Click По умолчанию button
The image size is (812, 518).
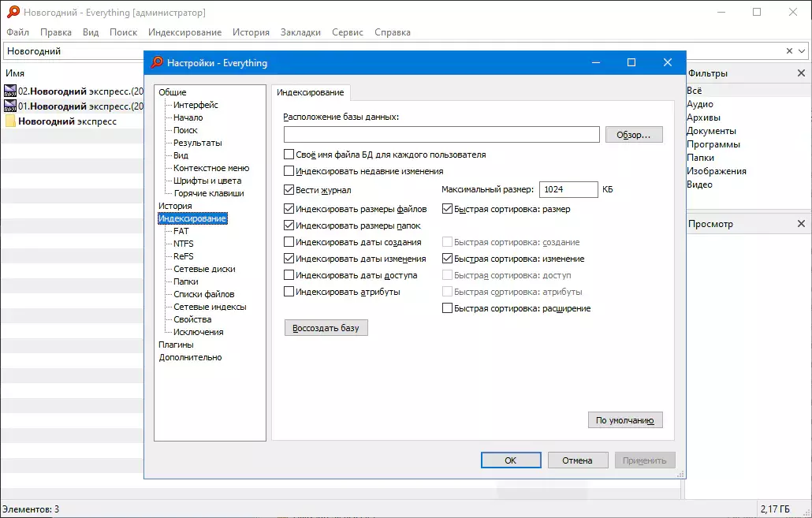pyautogui.click(x=625, y=420)
